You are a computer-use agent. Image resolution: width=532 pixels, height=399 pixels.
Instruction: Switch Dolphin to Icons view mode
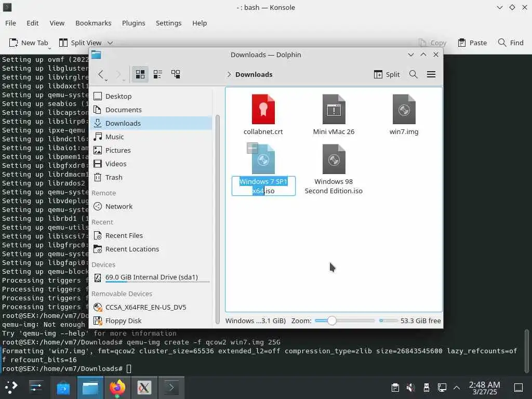140,74
